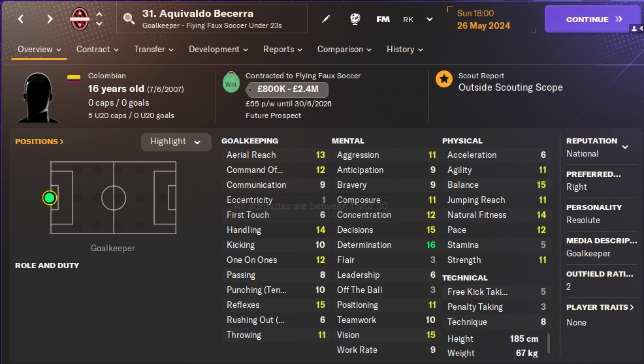This screenshot has width=644, height=364.
Task: Expand the dropdown arrow next to RK
Action: [x=430, y=19]
